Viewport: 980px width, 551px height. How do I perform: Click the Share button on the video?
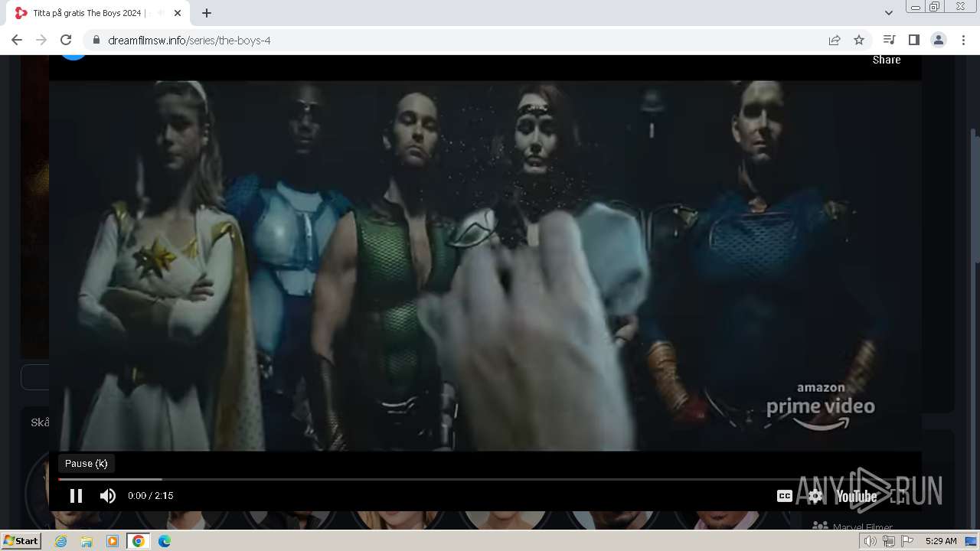click(887, 60)
